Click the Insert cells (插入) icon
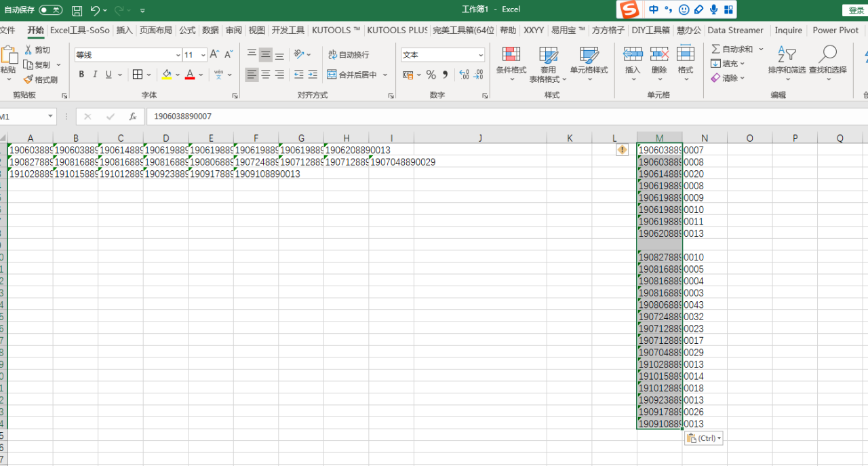The image size is (868, 466). 633,54
